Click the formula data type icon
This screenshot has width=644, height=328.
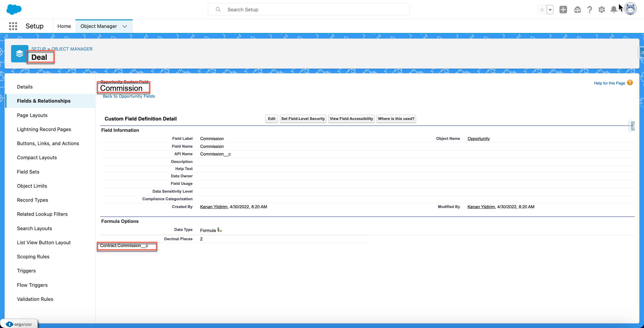220,230
